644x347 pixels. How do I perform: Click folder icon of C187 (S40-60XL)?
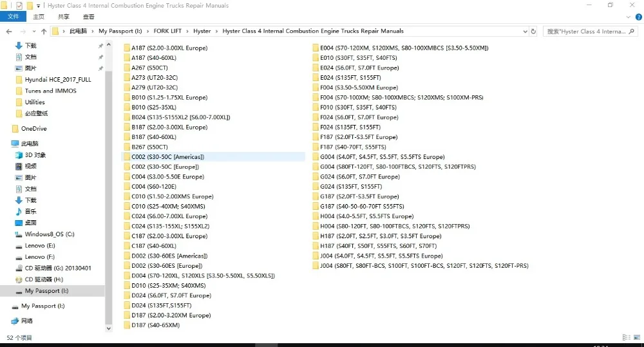tap(127, 246)
